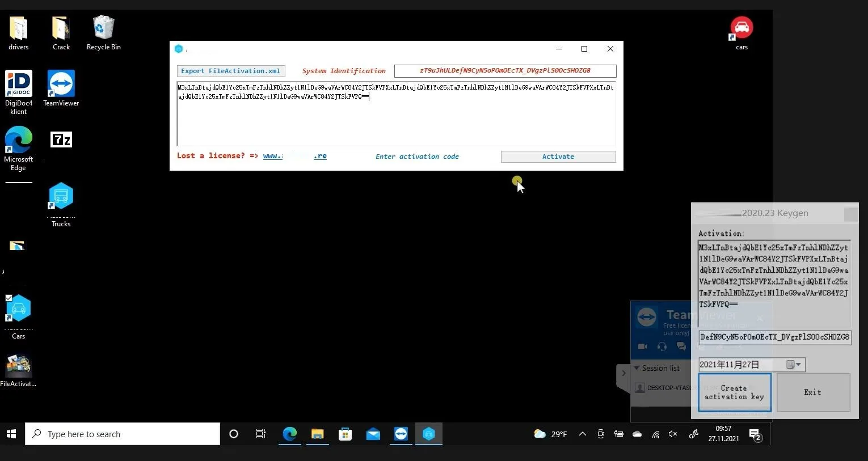Open File Explorer from taskbar
Image resolution: width=868 pixels, height=461 pixels.
point(317,434)
